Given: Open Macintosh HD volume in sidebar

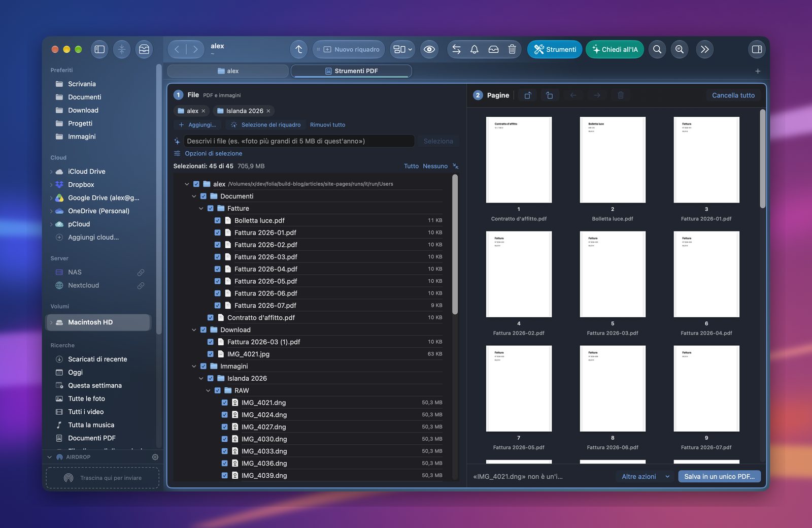Looking at the screenshot, I should 98,322.
